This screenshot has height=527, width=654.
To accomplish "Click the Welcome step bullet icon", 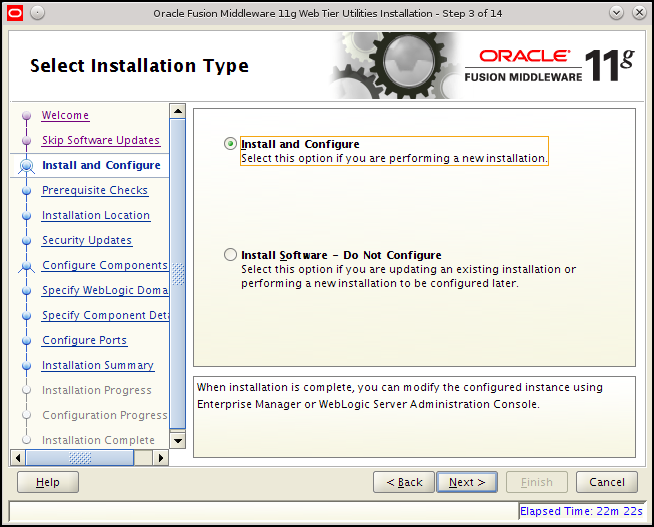I will pos(26,115).
